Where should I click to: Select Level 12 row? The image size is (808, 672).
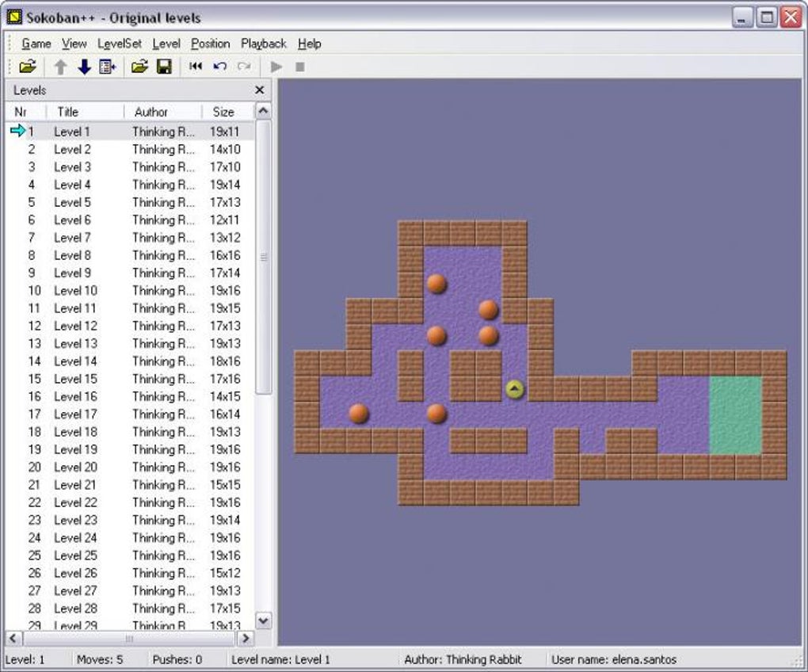[x=130, y=326]
